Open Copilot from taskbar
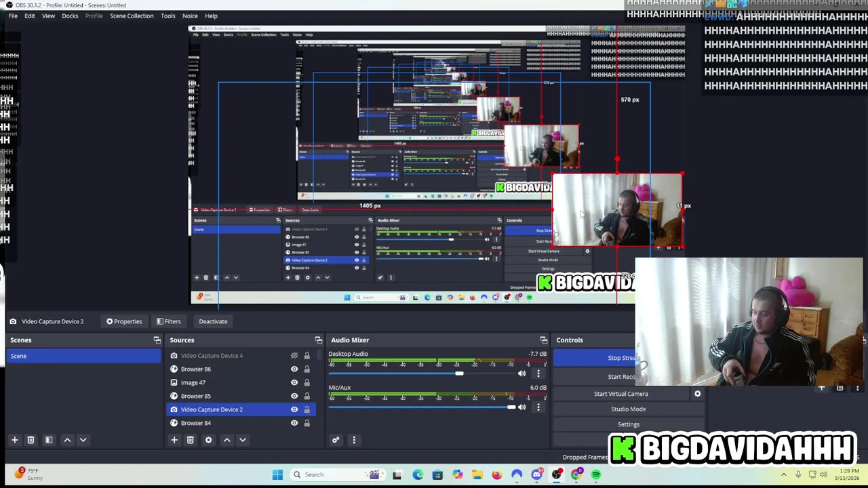The height and width of the screenshot is (488, 868). coord(458,474)
